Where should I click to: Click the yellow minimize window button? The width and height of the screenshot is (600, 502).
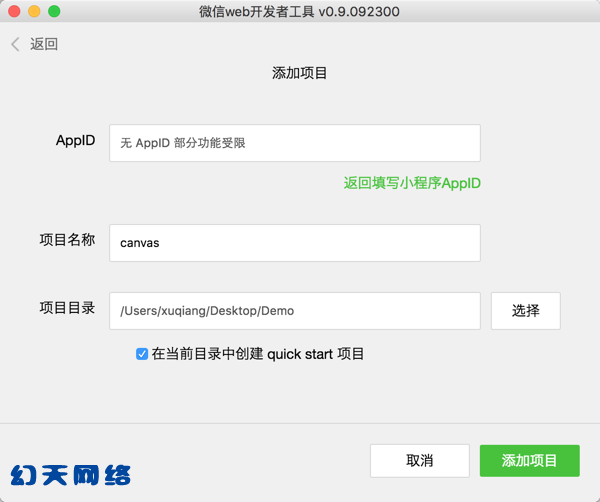(34, 11)
